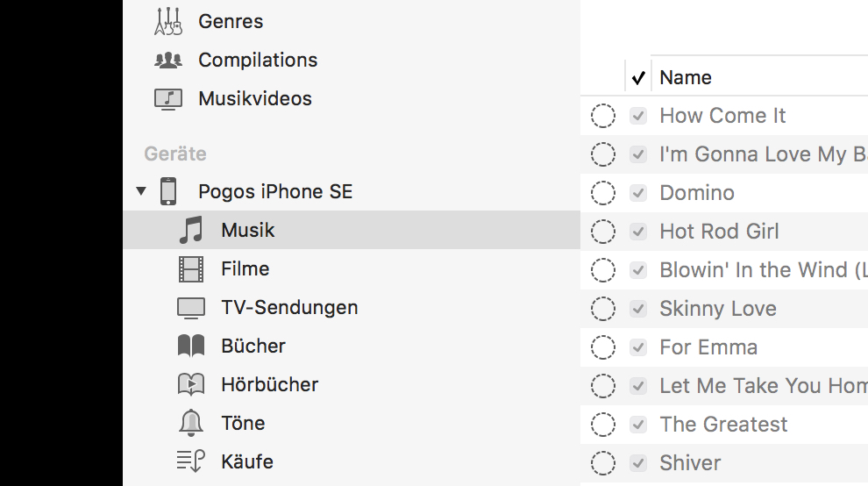
Task: Click the dashed circle next to Shiver
Action: 603,463
